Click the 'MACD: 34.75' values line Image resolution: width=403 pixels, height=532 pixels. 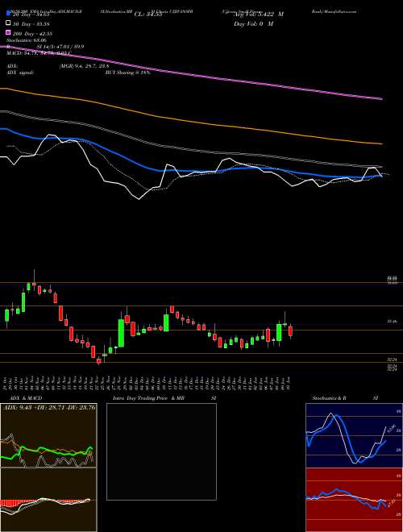pos(39,52)
